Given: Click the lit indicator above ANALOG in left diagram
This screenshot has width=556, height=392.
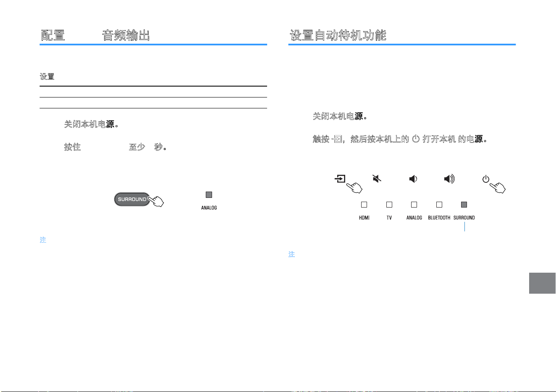Looking at the screenshot, I should click(x=209, y=195).
